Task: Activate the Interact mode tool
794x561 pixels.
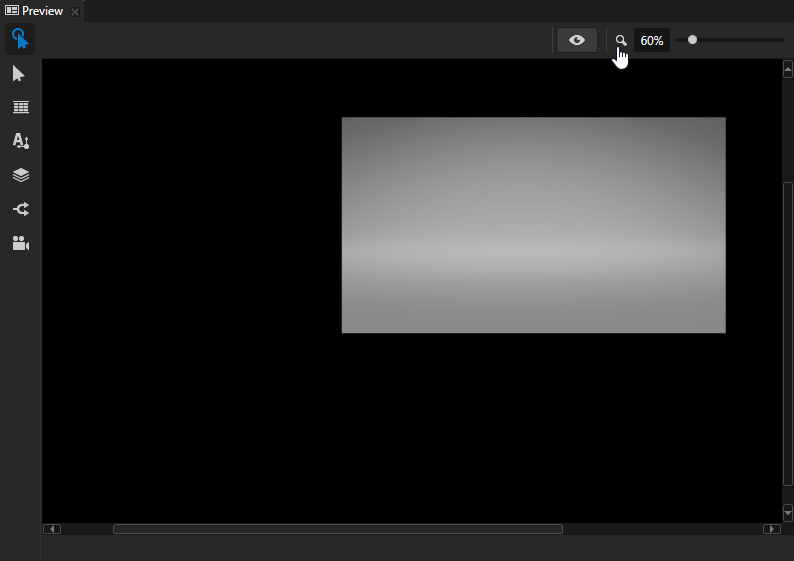Action: (x=20, y=40)
